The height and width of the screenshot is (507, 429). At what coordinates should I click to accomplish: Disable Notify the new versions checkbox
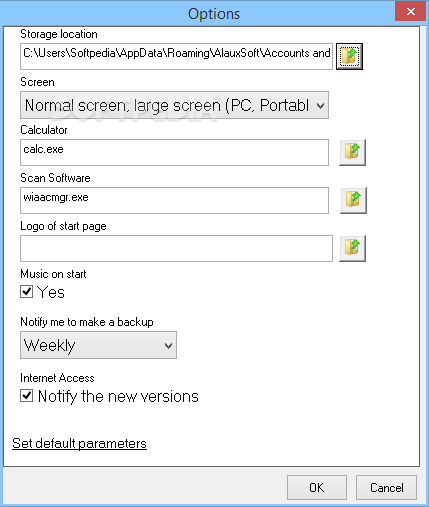[x=26, y=396]
